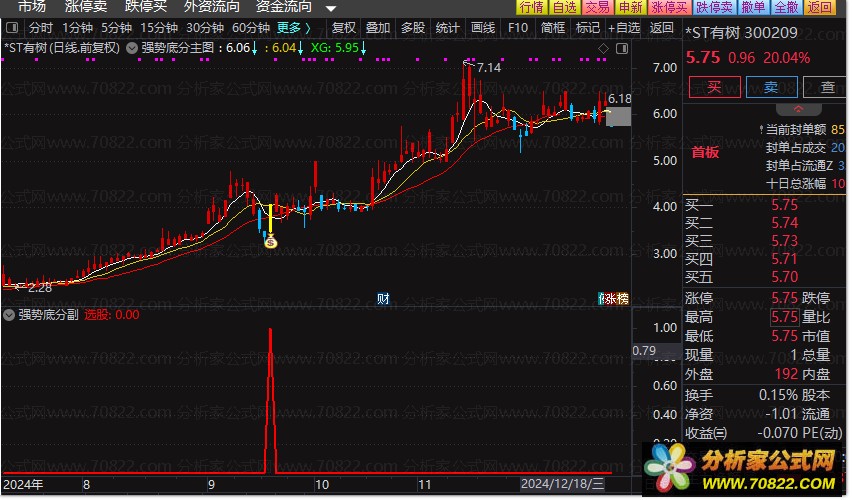852x500 pixels.
Task: Toggle the chart side panel icon near diamond
Action: tap(622, 49)
